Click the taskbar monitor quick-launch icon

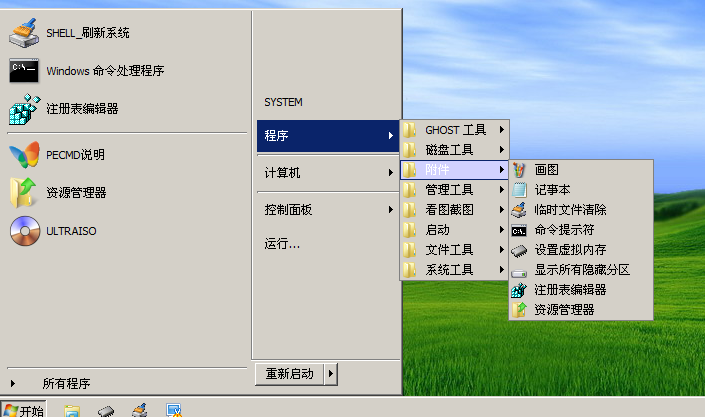tap(174, 410)
